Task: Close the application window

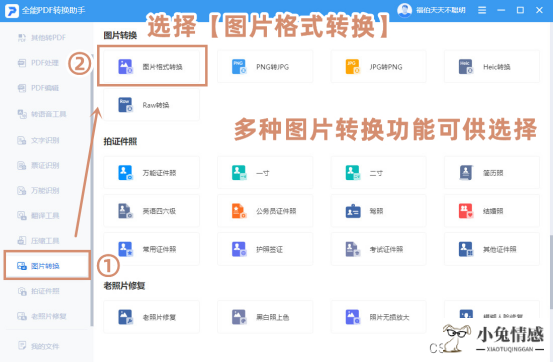Action: click(539, 10)
